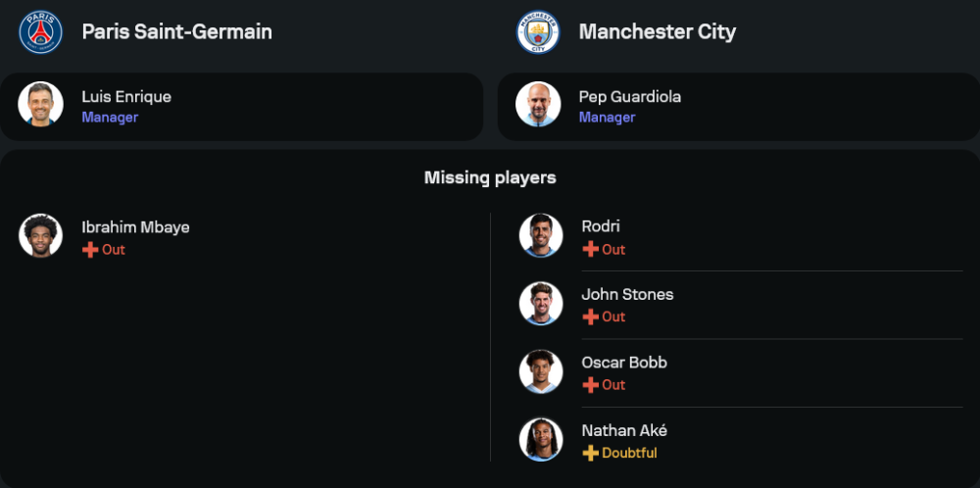The width and height of the screenshot is (980, 488).
Task: Click the red out cross for Ibrahim Mbaye
Action: pyautogui.click(x=90, y=250)
